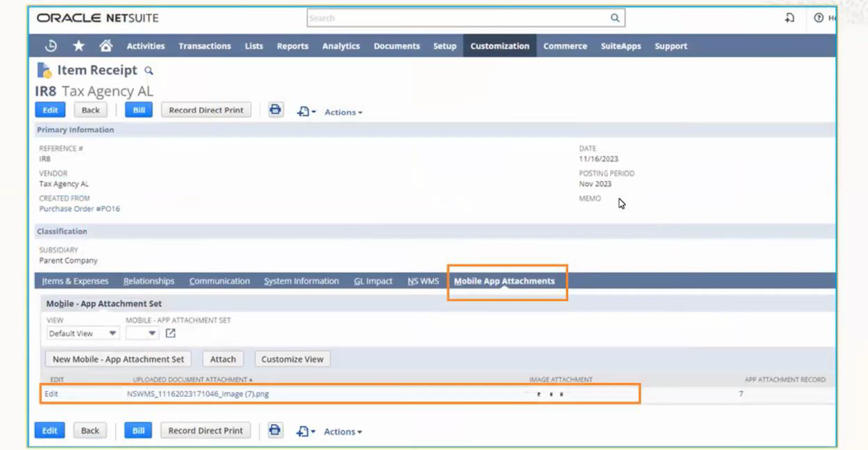Click the Tax Agency AL vendor value

64,184
